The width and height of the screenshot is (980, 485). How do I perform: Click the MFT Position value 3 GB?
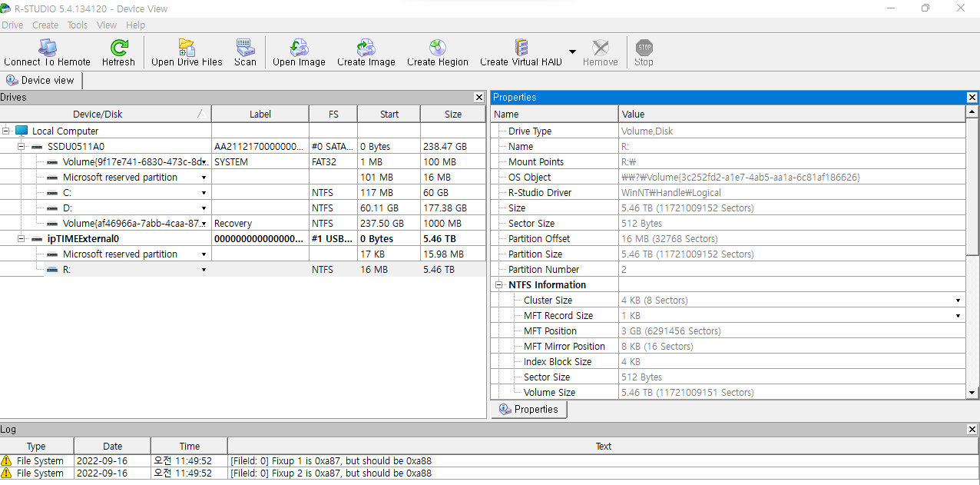coord(671,331)
